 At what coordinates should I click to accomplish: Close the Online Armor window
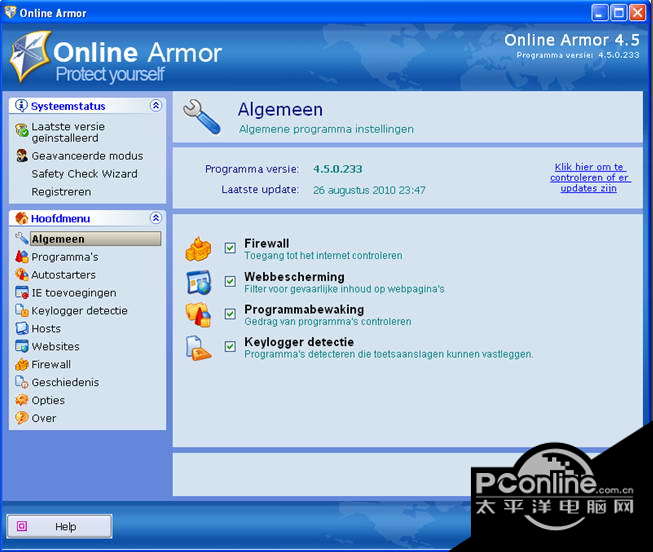pyautogui.click(x=637, y=12)
